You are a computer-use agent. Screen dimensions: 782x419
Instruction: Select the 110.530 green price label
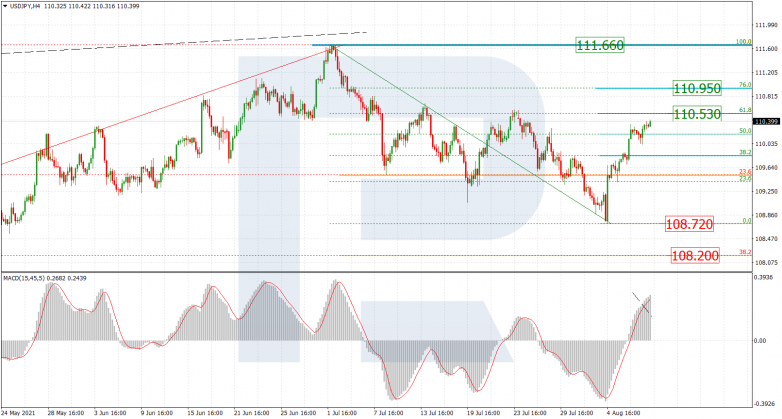tap(697, 114)
